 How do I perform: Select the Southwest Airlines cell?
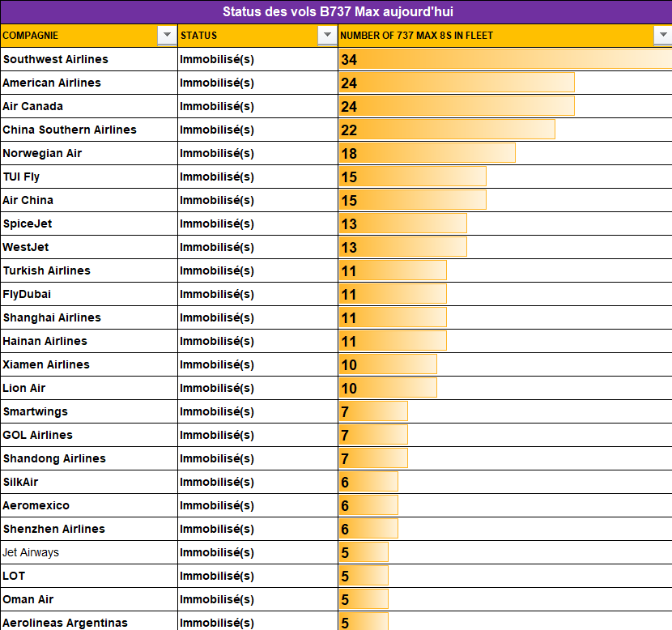click(89, 59)
